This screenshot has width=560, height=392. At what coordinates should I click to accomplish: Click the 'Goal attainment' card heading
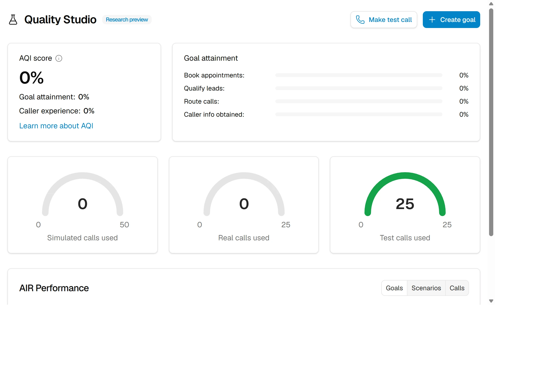coord(211,58)
